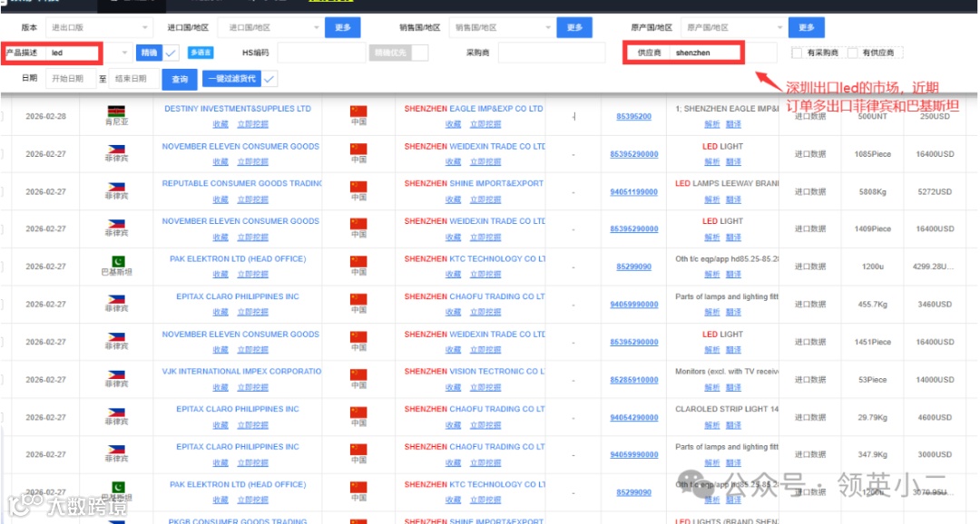980x524 pixels.
Task: Click Philippines flag in the 347.9Kg row
Action: coord(116,450)
